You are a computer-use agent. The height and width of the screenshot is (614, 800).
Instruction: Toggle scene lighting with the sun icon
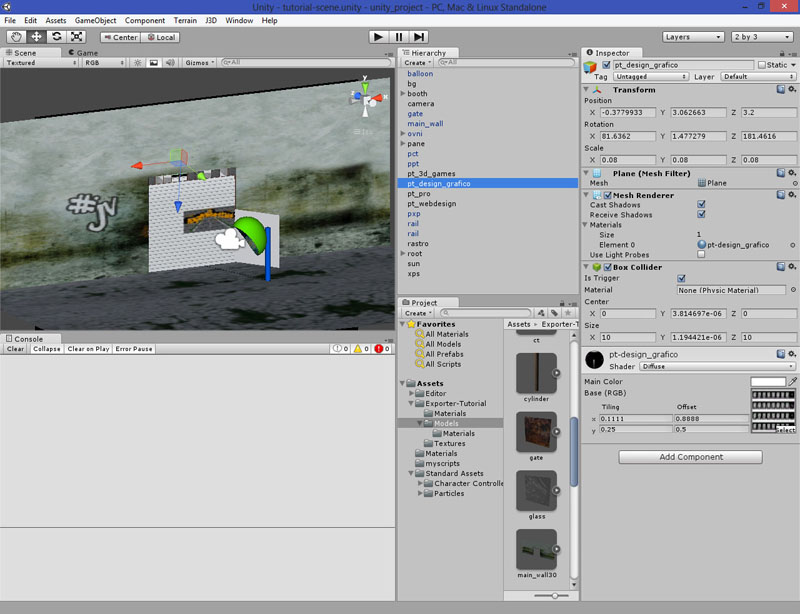[x=137, y=63]
